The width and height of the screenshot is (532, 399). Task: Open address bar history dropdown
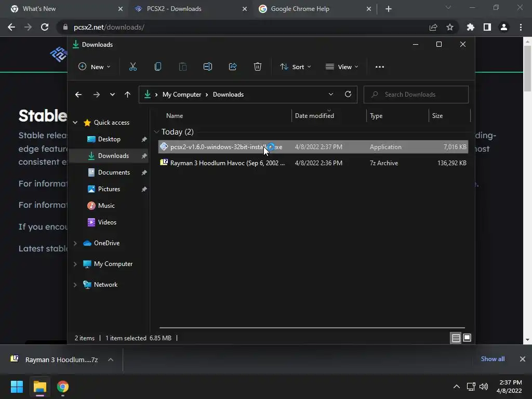click(x=331, y=95)
